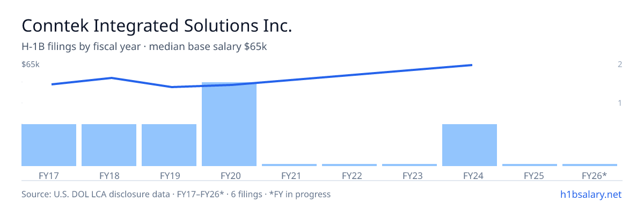The width and height of the screenshot is (644, 215).
Task: Click the small FY23 bar
Action: click(x=409, y=165)
